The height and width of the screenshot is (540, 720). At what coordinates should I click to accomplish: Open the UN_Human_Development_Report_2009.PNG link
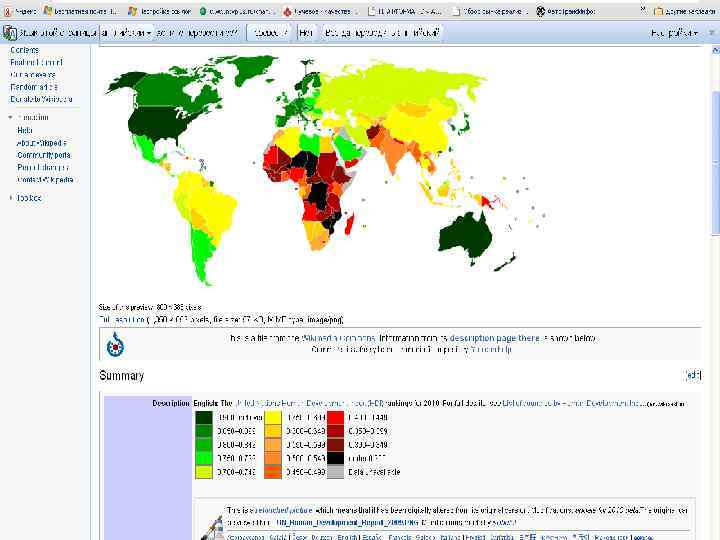pyautogui.click(x=348, y=523)
